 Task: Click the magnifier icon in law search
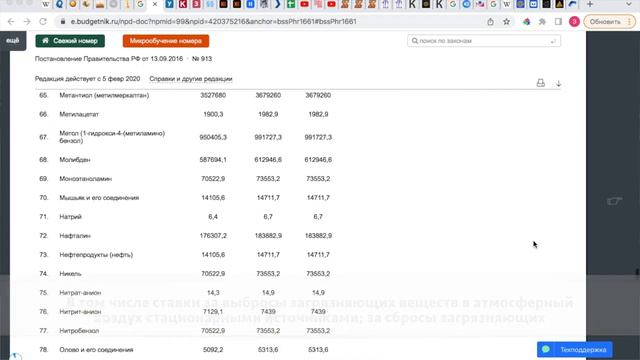pyautogui.click(x=415, y=41)
